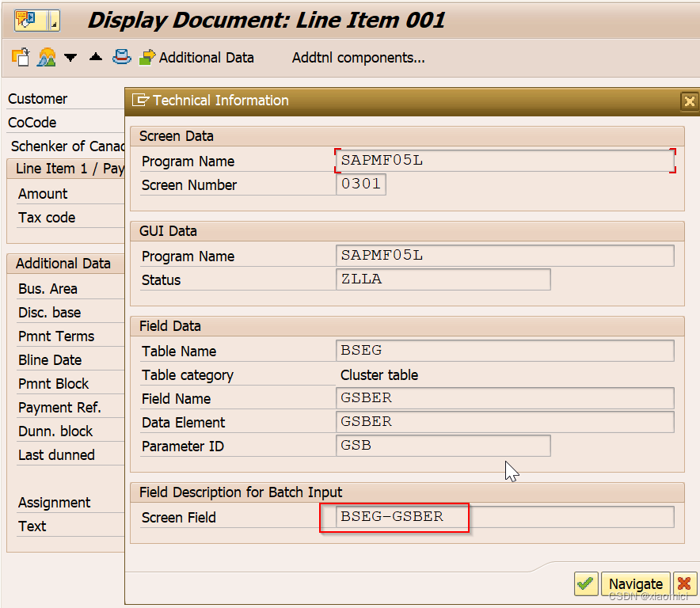
Task: Click the 'Table category' label in Field Data
Action: (x=188, y=375)
